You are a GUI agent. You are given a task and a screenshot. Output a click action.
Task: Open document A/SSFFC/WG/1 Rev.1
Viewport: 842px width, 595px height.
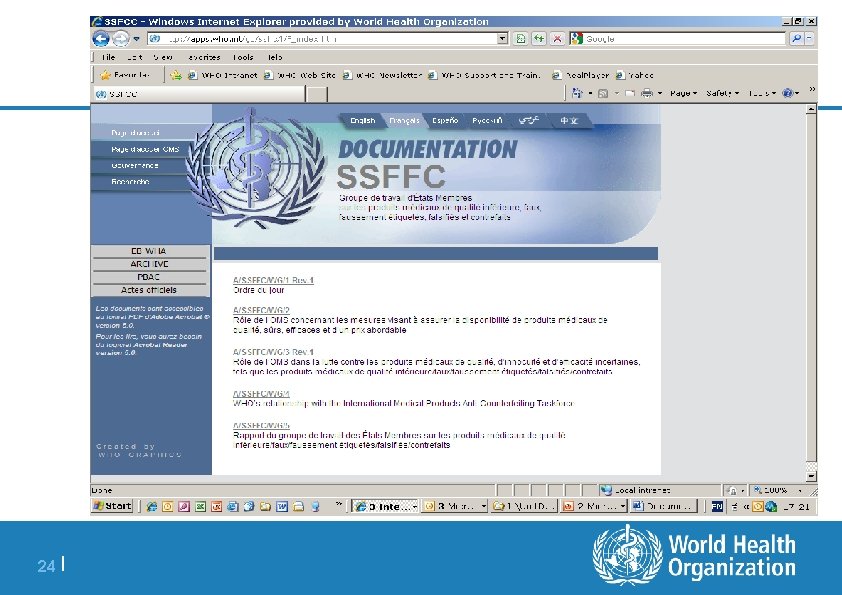[273, 280]
